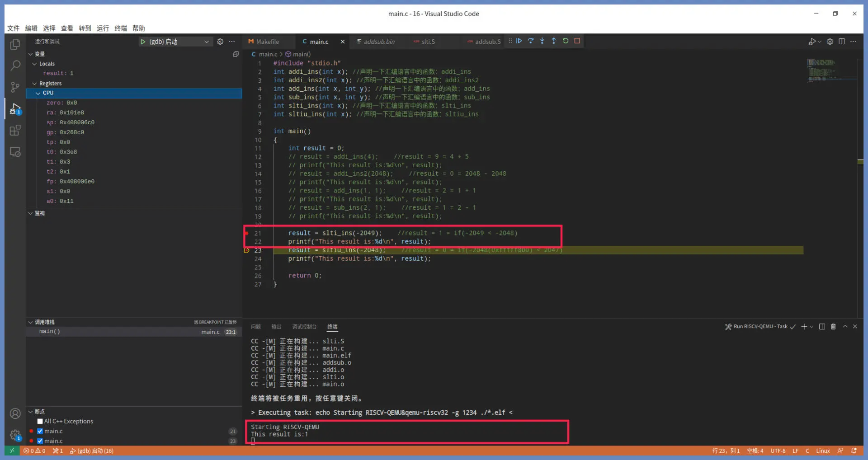Click LF line ending in status bar

tap(796, 451)
